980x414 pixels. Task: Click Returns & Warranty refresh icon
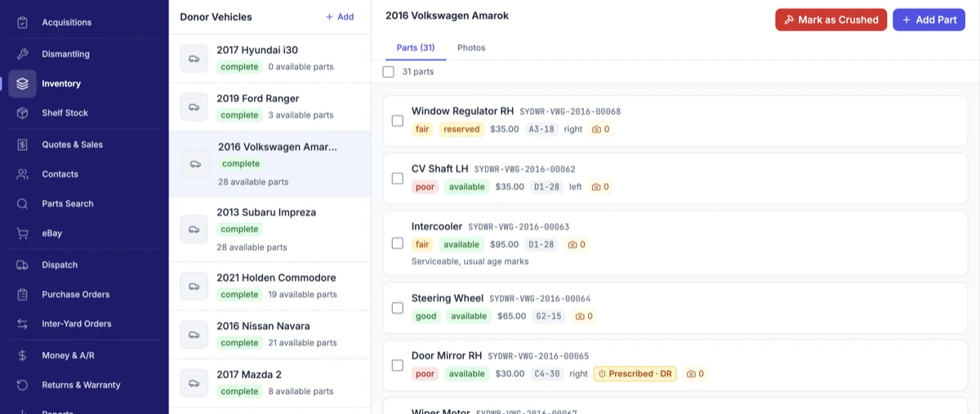[22, 385]
